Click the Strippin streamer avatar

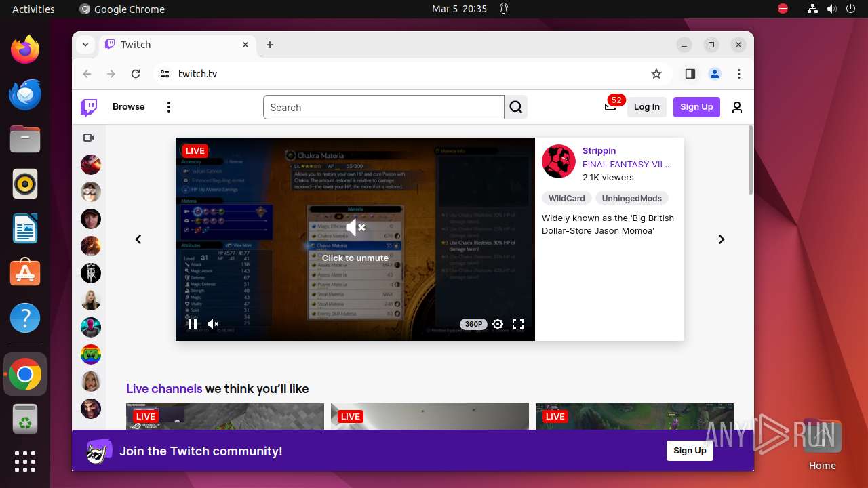(559, 161)
